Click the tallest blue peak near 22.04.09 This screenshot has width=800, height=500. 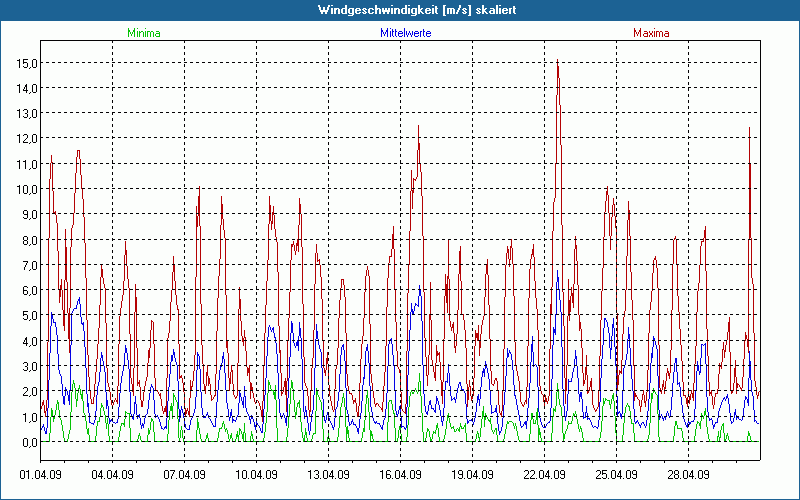point(558,272)
